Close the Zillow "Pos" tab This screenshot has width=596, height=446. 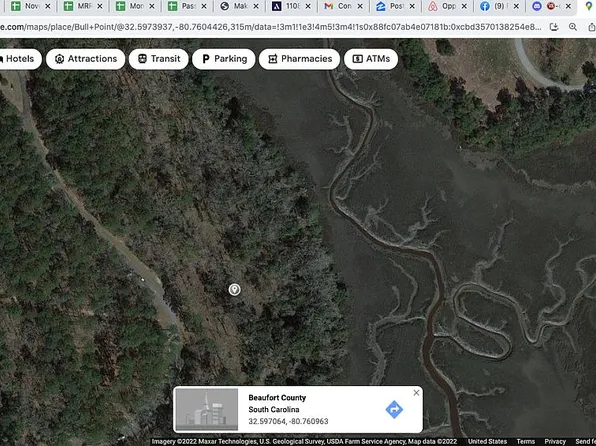tap(412, 6)
